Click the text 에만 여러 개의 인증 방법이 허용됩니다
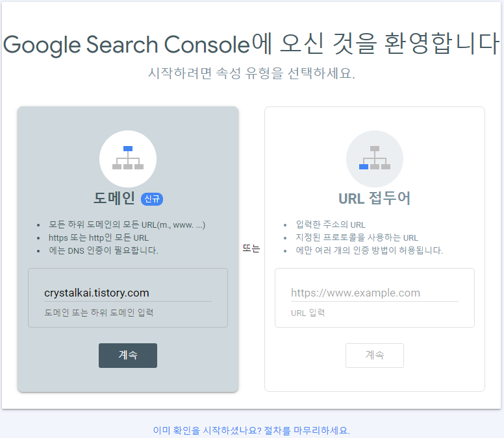Image resolution: width=504 pixels, height=438 pixels. [x=370, y=250]
